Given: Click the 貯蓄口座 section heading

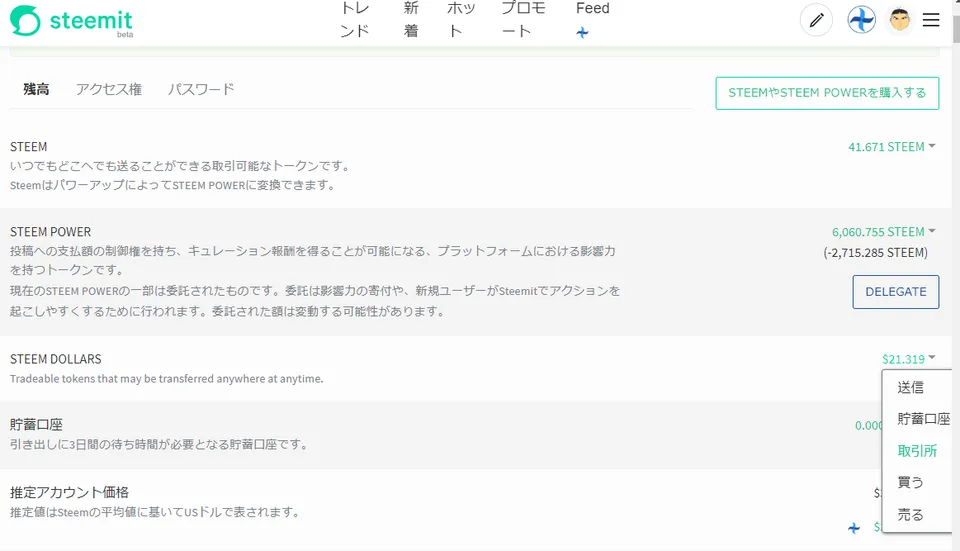Looking at the screenshot, I should click(x=36, y=424).
